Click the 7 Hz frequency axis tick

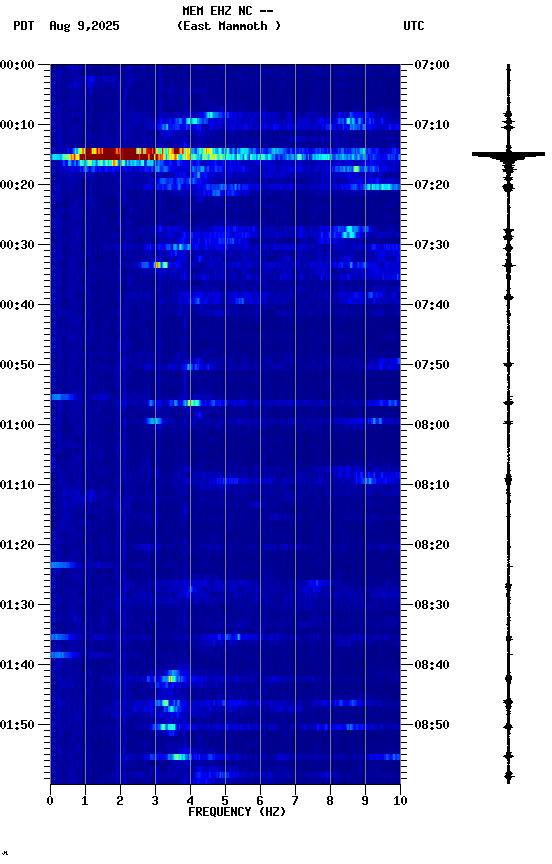(x=295, y=801)
